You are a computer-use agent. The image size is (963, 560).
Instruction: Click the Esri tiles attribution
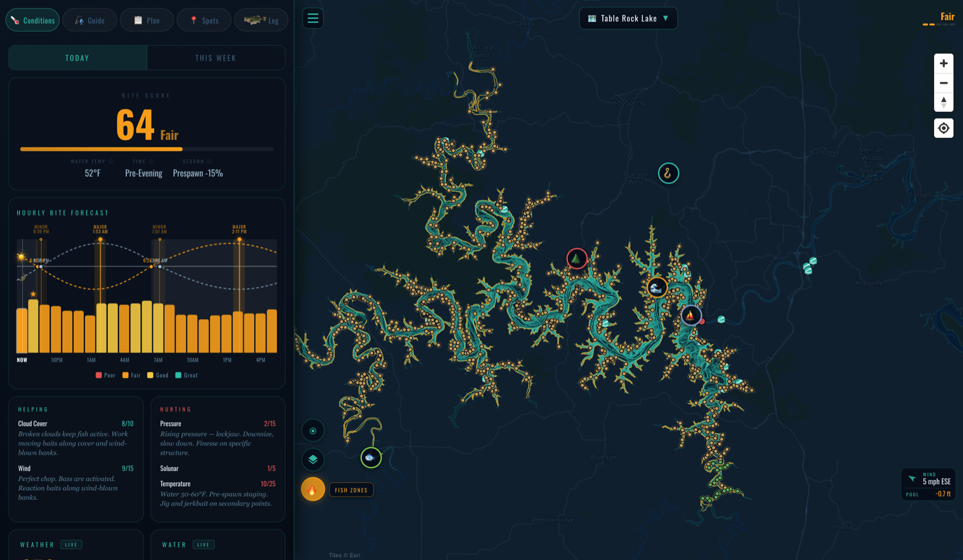click(344, 555)
